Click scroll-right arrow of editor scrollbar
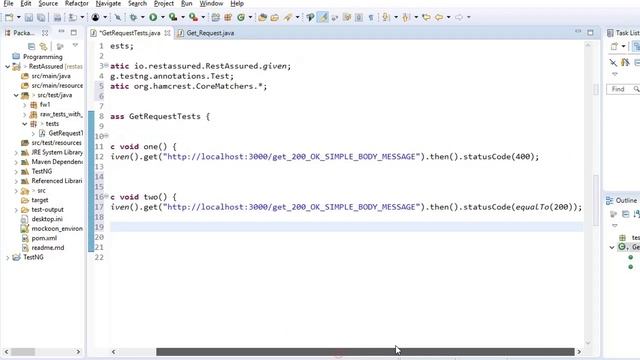This screenshot has height=360, width=640. point(579,351)
